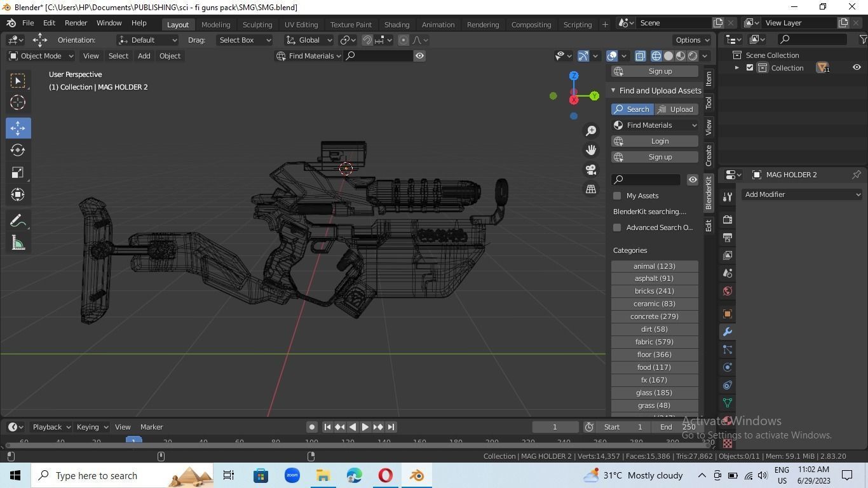Open the File menu
Screen dimensions: 868x488
(28, 23)
